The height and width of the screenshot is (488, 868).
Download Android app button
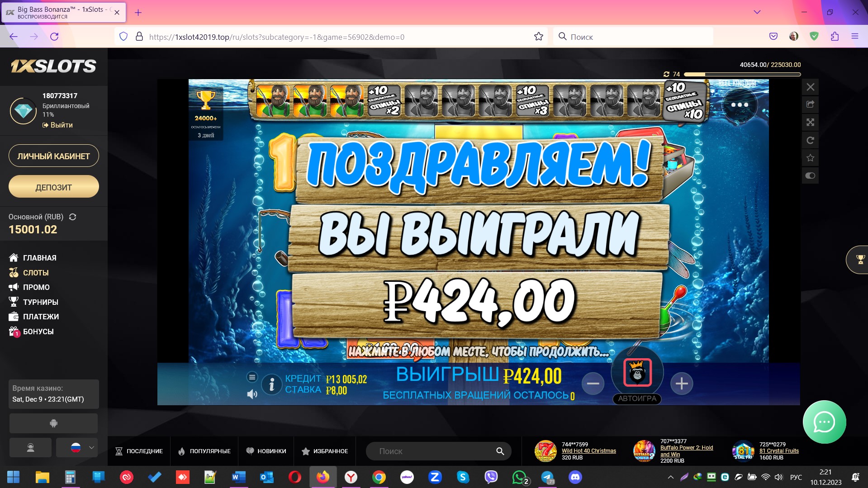click(x=53, y=423)
